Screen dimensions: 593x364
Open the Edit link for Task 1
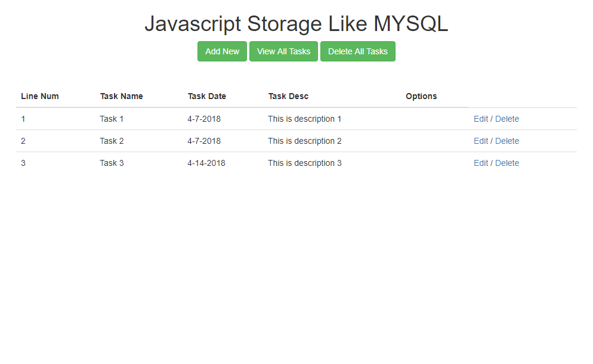coord(481,119)
